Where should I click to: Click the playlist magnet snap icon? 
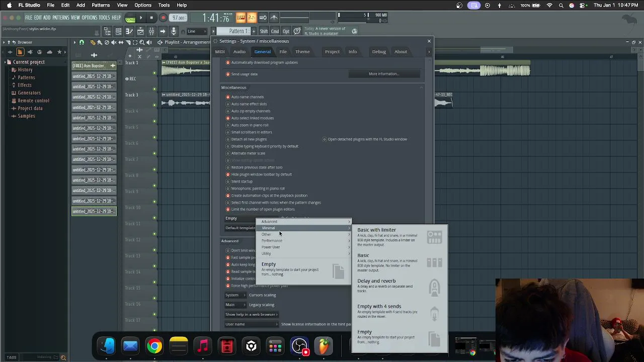pos(82,43)
